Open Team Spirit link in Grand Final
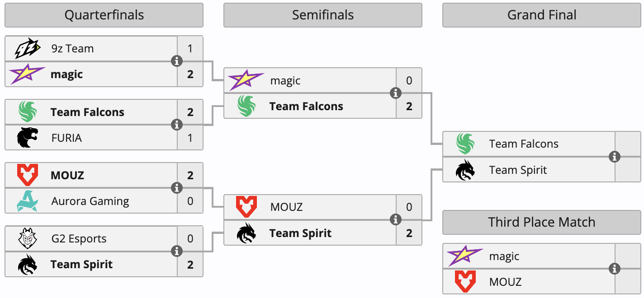The width and height of the screenshot is (644, 298). click(x=518, y=170)
